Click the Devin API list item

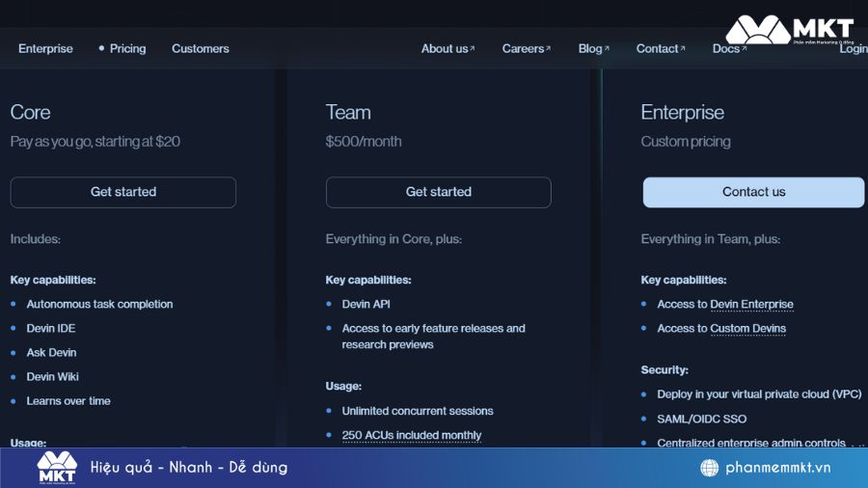pos(366,305)
